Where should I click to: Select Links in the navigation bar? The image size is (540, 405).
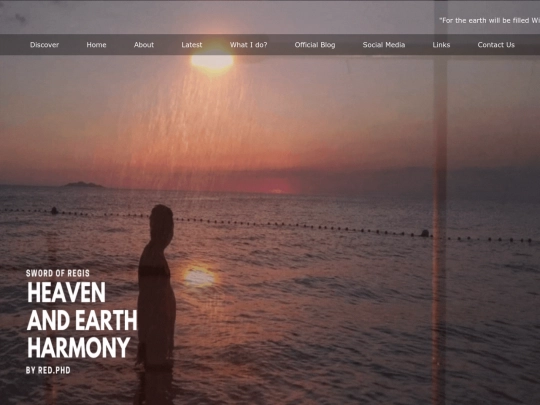click(441, 45)
